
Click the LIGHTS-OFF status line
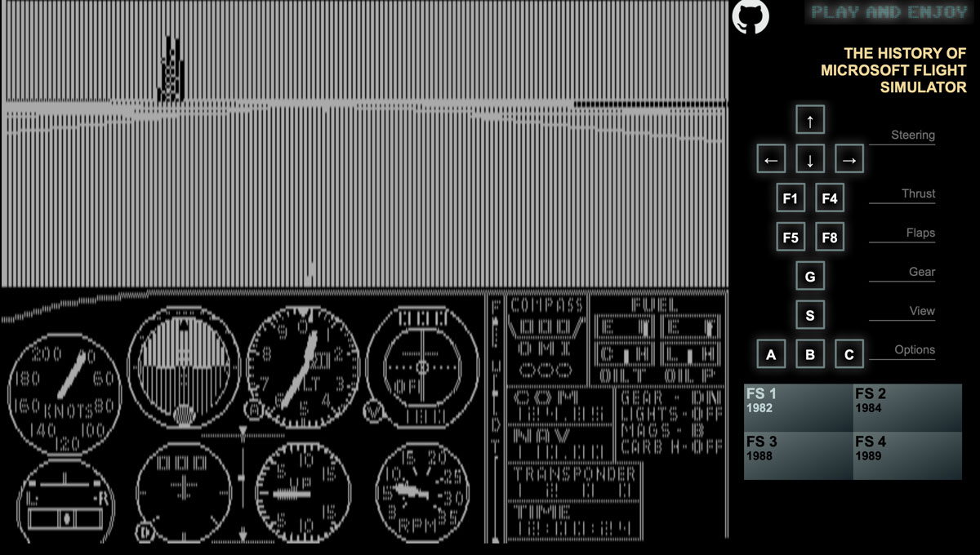point(671,414)
